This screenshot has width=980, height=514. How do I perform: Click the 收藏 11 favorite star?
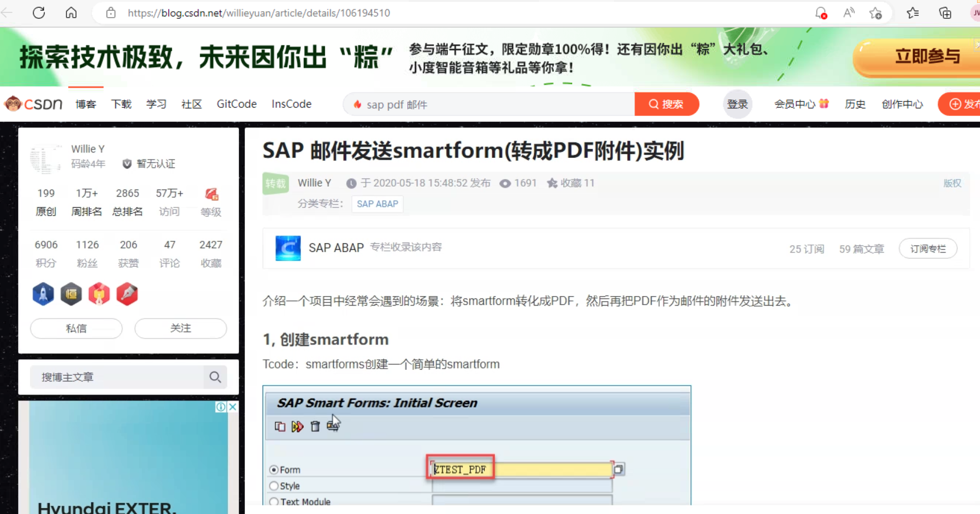click(x=571, y=183)
